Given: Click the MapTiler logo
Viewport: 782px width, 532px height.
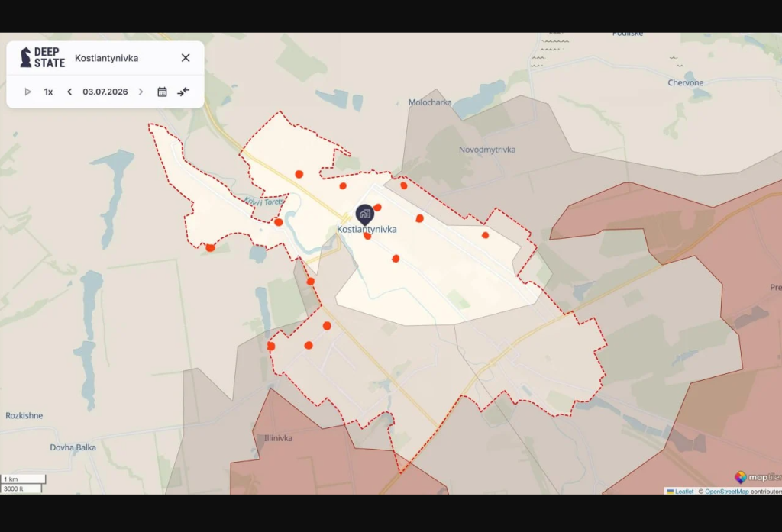Looking at the screenshot, I should click(x=758, y=477).
